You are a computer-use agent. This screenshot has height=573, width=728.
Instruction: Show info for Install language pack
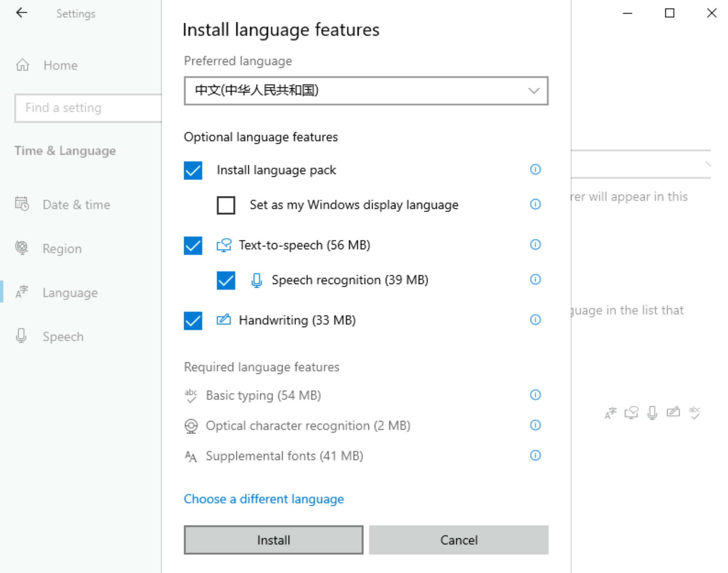[x=535, y=169]
